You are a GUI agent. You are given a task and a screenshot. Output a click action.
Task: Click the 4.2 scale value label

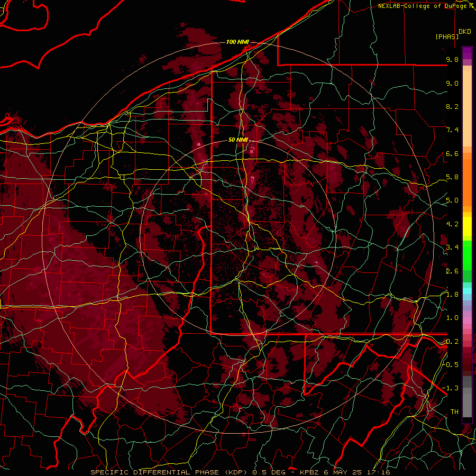point(452,224)
